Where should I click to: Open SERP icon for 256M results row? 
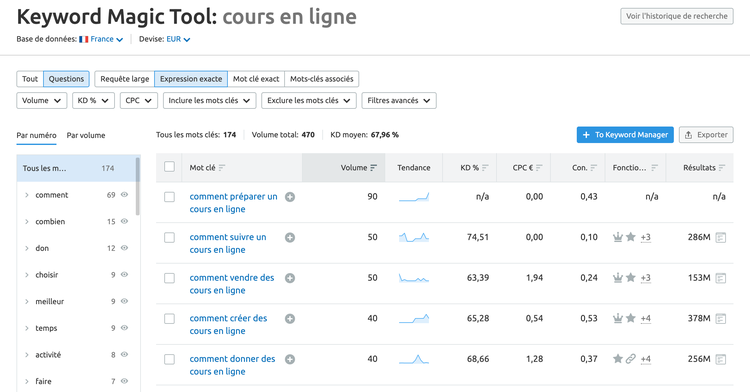721,359
